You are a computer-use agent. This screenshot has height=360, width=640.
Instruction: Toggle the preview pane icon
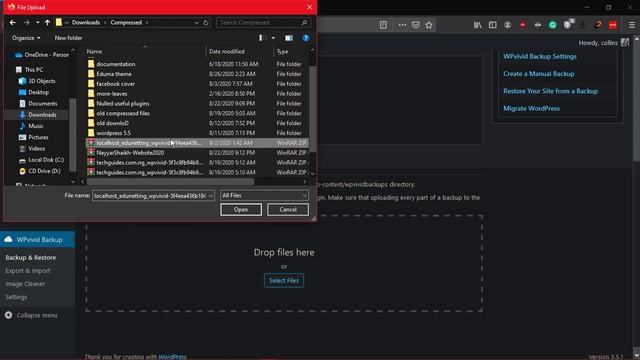click(289, 38)
